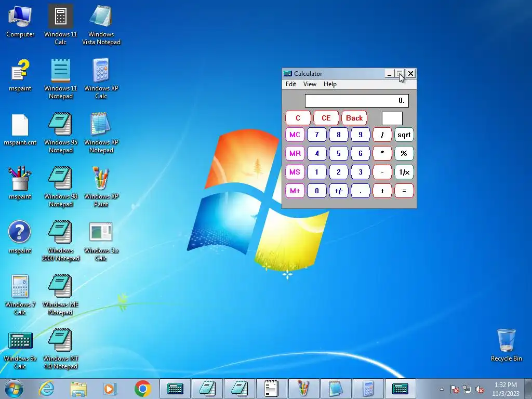Click the MC memory clear button
This screenshot has height=399, width=532.
click(295, 135)
